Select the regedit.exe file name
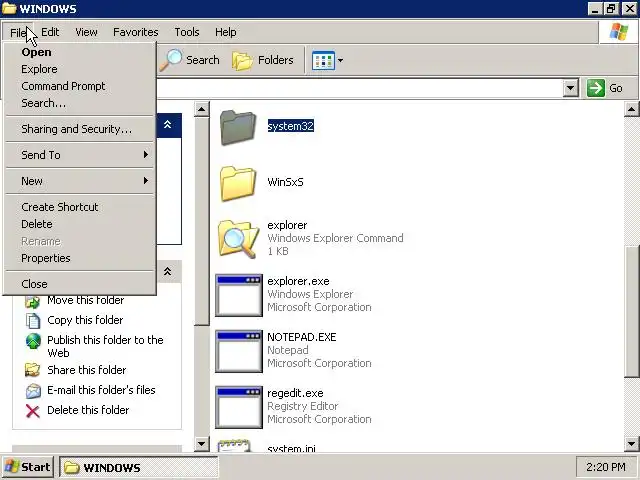640x480 pixels. point(295,393)
